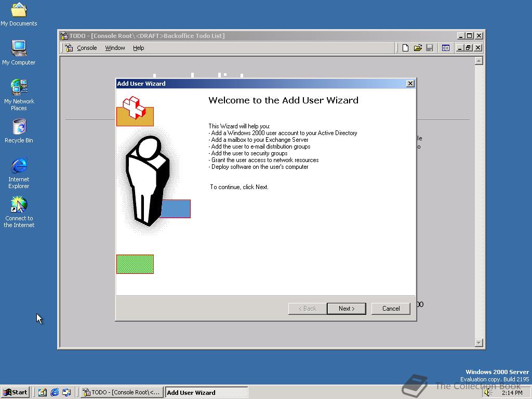
Task: Click the Open console folder icon
Action: coord(418,48)
